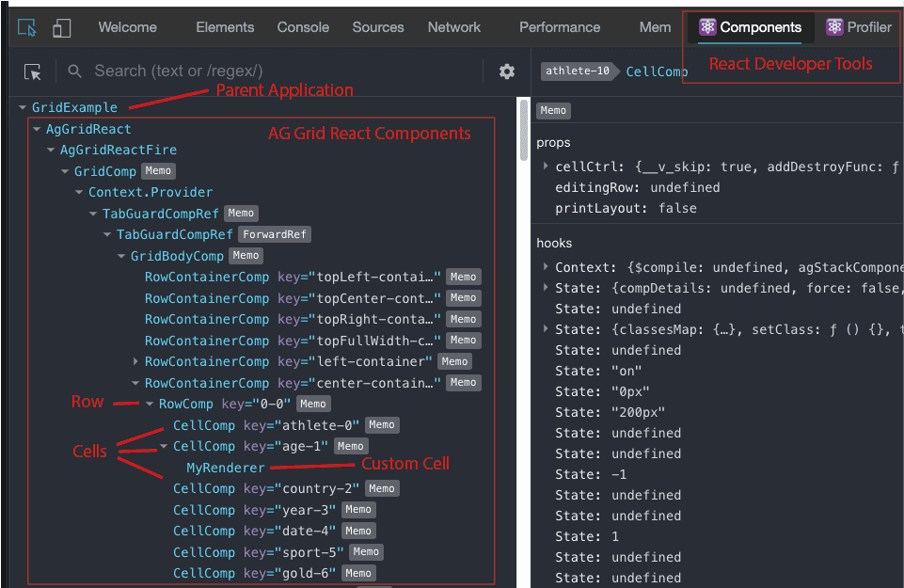
Task: Expand the cellCtrl prop
Action: point(546,167)
